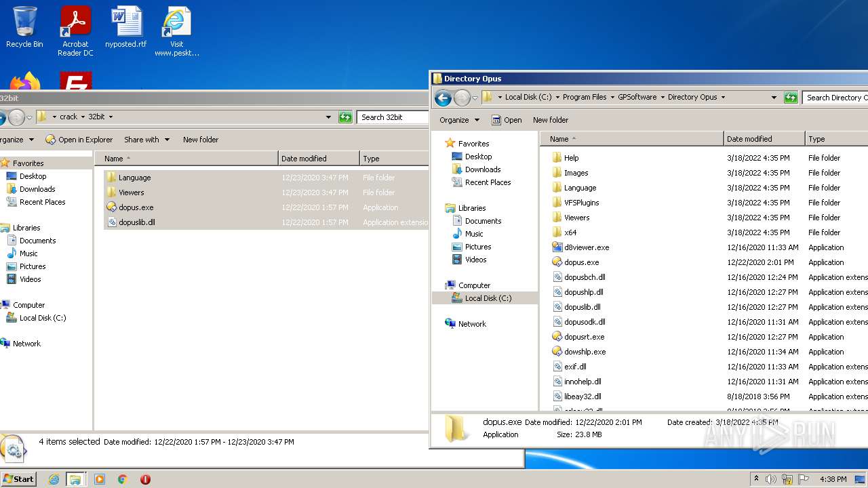Select Language folder in 32bit window
868x488 pixels.
(134, 178)
